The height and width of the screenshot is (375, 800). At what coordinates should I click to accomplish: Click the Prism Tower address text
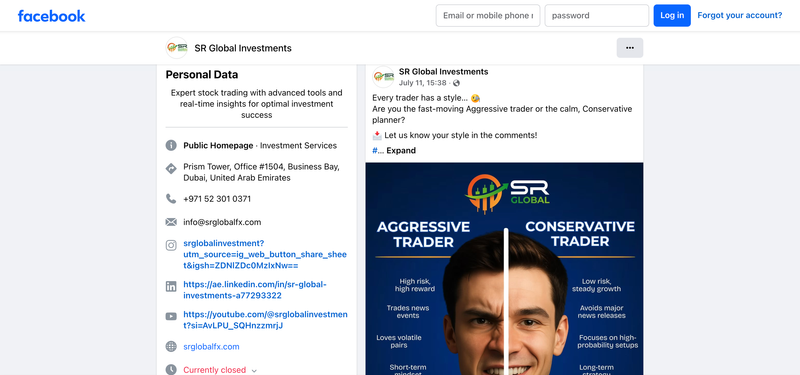[261, 172]
